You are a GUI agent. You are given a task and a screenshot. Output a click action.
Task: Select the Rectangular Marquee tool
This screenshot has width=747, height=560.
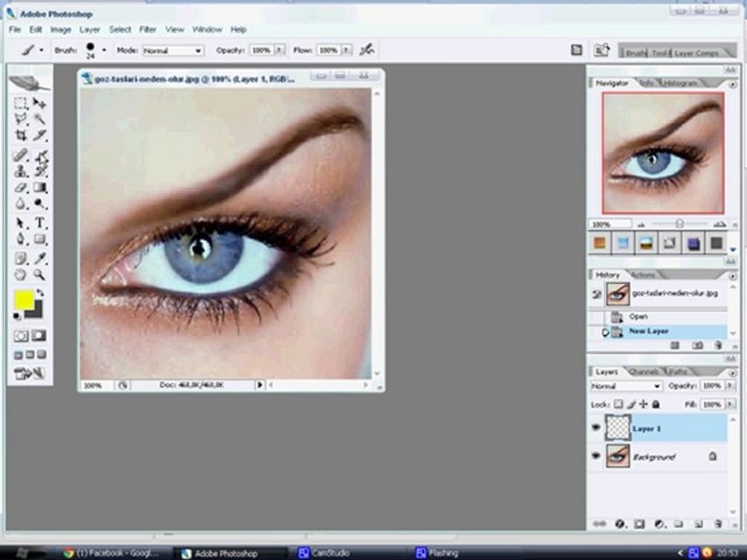(20, 103)
